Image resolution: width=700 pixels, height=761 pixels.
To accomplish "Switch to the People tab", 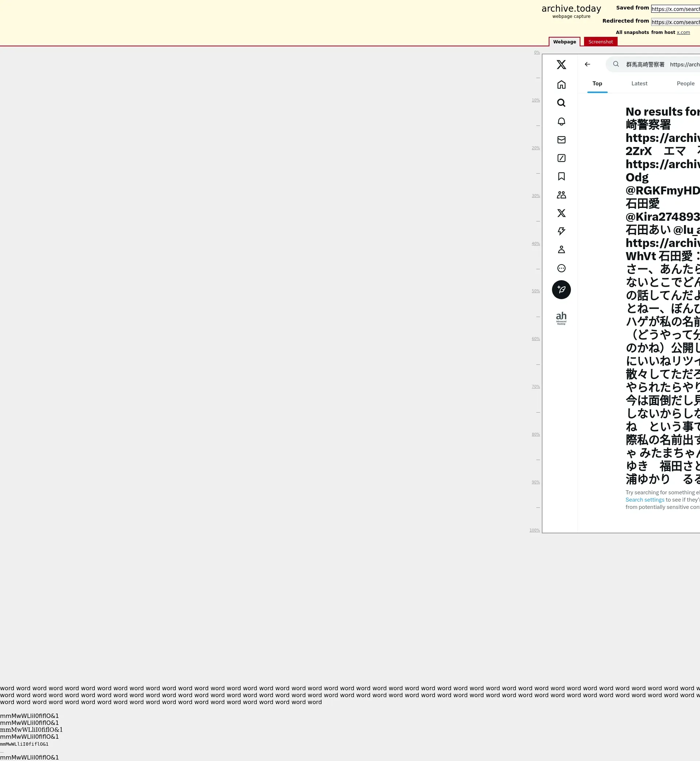I will coord(685,84).
